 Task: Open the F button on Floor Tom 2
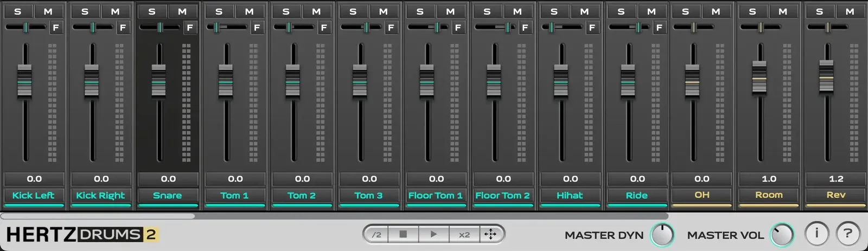pos(525,28)
